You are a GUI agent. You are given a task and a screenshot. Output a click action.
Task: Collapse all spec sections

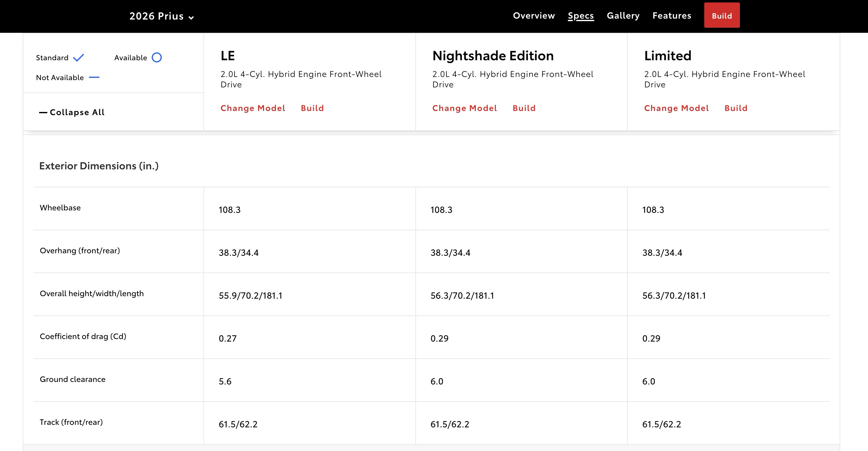(77, 112)
